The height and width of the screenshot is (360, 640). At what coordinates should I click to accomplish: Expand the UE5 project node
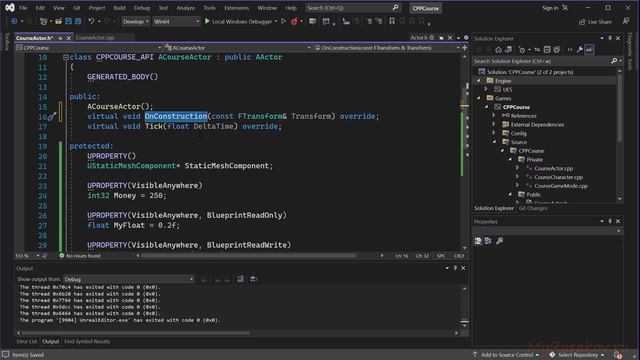click(x=486, y=89)
